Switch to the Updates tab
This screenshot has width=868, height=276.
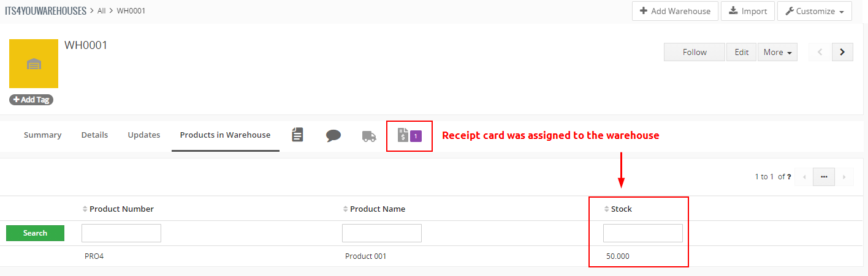click(144, 135)
